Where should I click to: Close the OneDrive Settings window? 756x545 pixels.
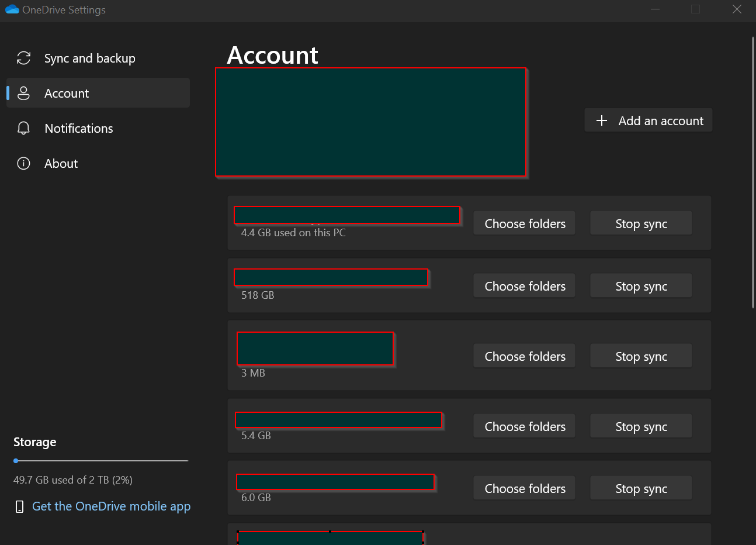pyautogui.click(x=737, y=9)
